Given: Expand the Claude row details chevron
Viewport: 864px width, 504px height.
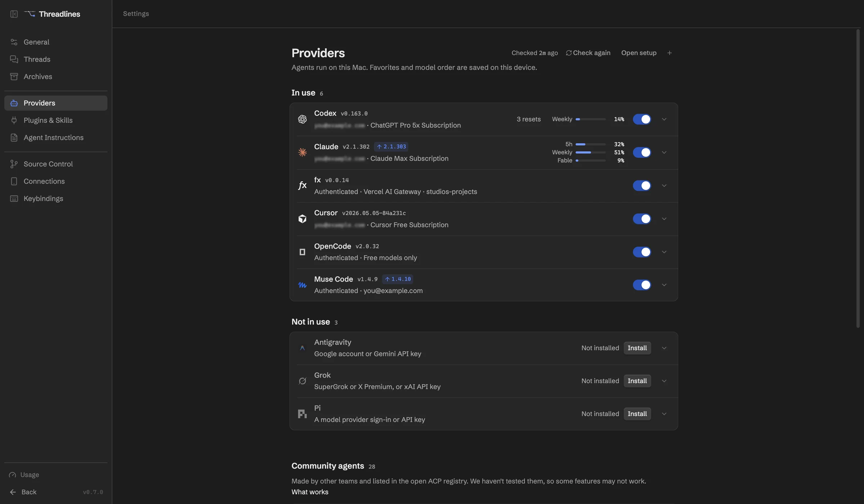Looking at the screenshot, I should pos(664,152).
